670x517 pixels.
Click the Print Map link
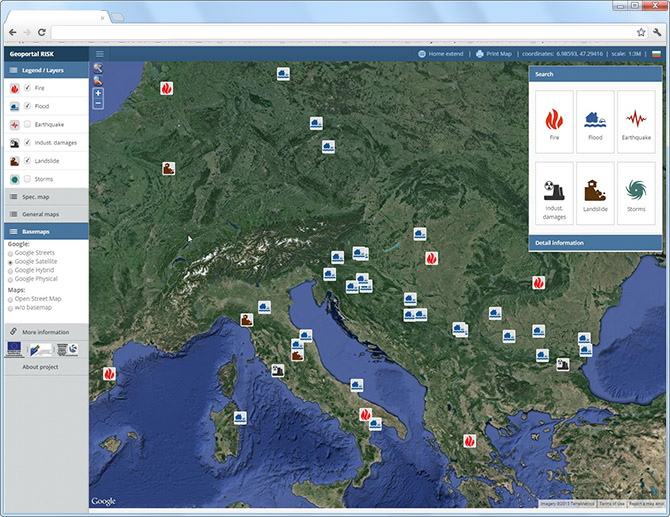click(x=499, y=54)
